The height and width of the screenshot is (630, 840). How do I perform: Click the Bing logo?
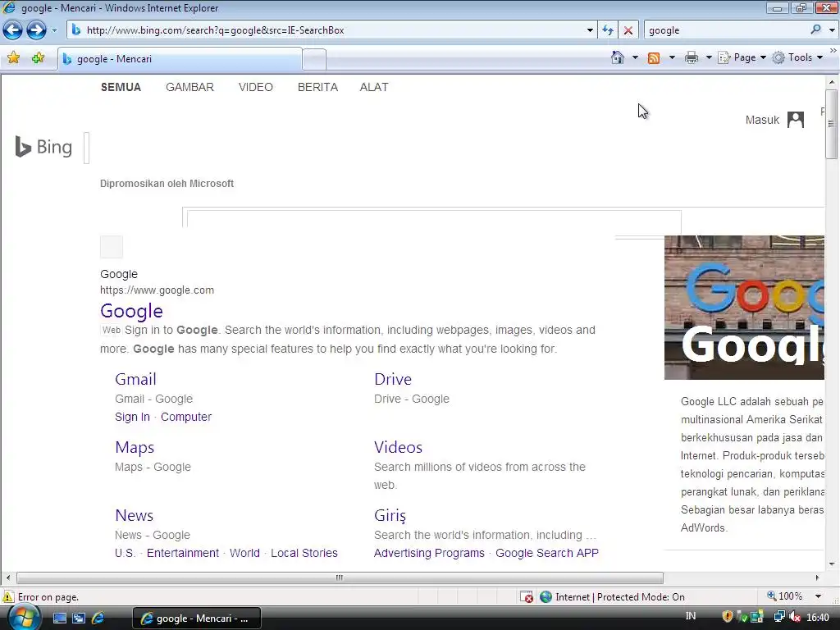click(43, 147)
